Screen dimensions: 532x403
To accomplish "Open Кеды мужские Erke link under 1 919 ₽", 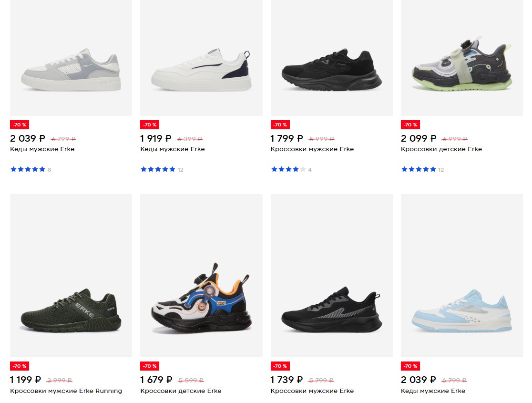I will pyautogui.click(x=173, y=149).
